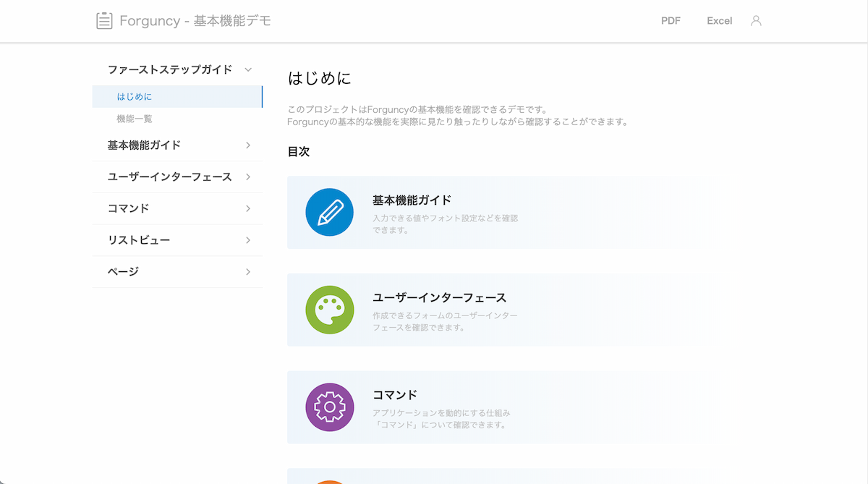Open the user account icon in the header
The image size is (868, 484).
pos(756,20)
